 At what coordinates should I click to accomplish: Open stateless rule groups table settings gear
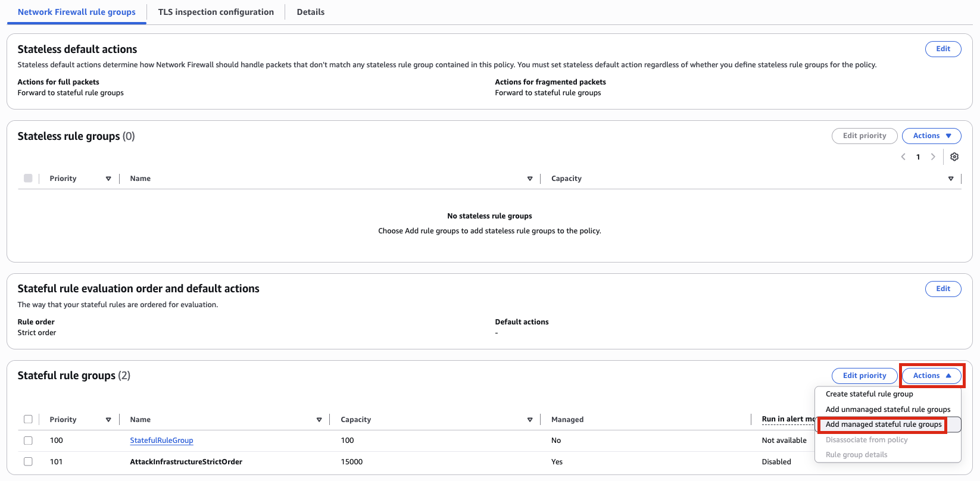point(954,157)
